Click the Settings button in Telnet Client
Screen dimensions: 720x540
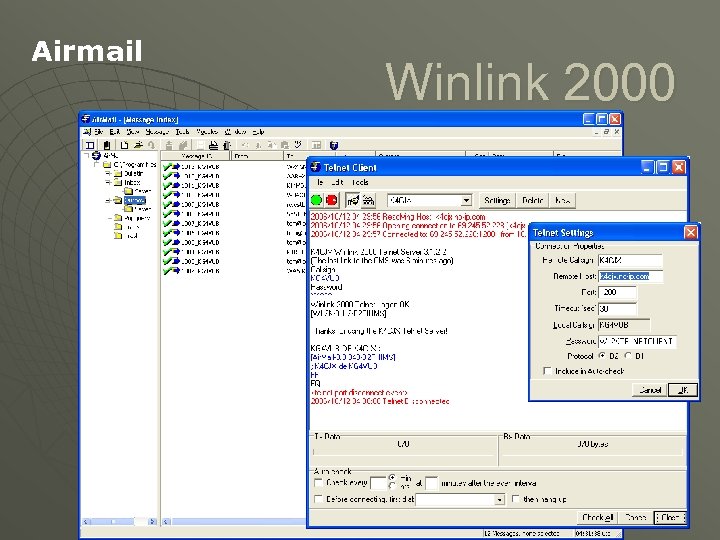click(x=497, y=201)
